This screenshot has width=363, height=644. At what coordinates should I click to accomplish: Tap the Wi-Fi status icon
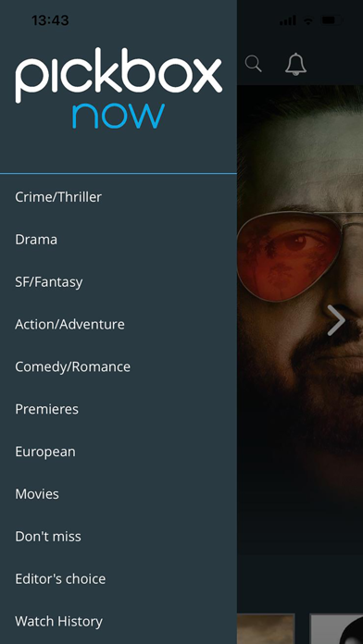(x=308, y=20)
